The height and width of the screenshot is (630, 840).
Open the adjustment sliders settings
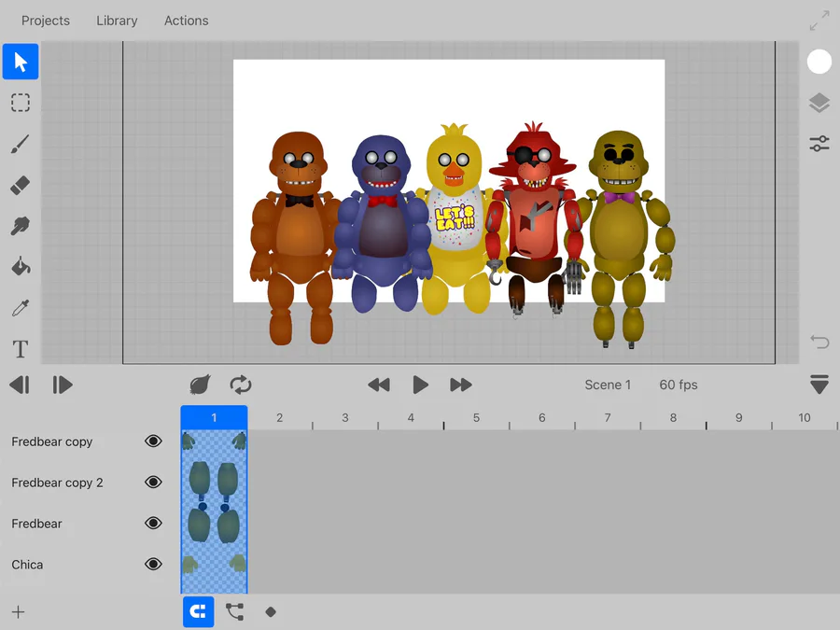tap(819, 144)
